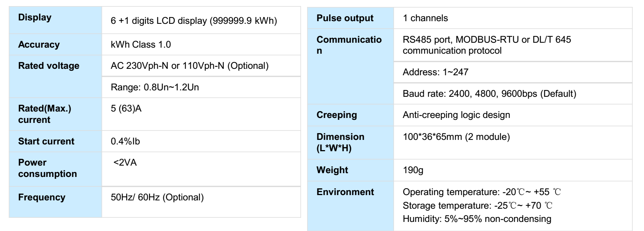Screen dimensions: 644x231
Task: Click the 6 +1 digits LCD display text
Action: (194, 21)
